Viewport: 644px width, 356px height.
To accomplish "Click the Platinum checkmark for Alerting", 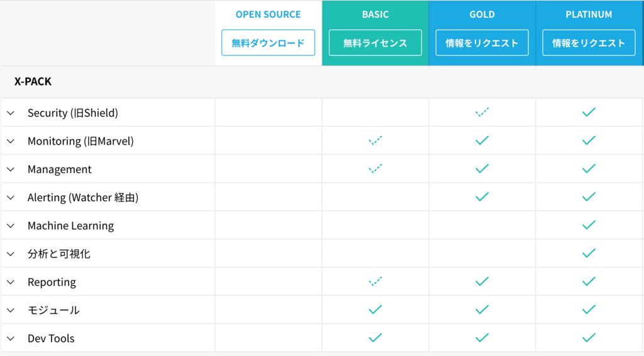I will click(x=589, y=197).
